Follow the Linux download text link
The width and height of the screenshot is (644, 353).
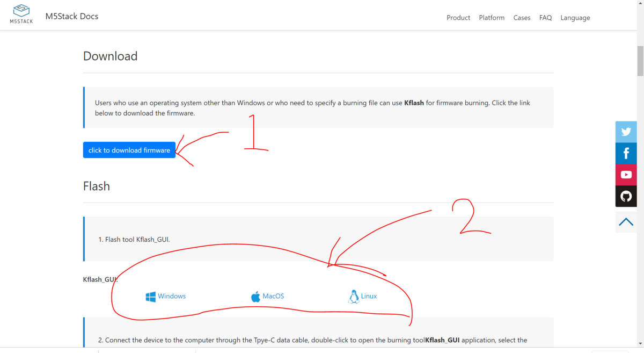point(369,296)
